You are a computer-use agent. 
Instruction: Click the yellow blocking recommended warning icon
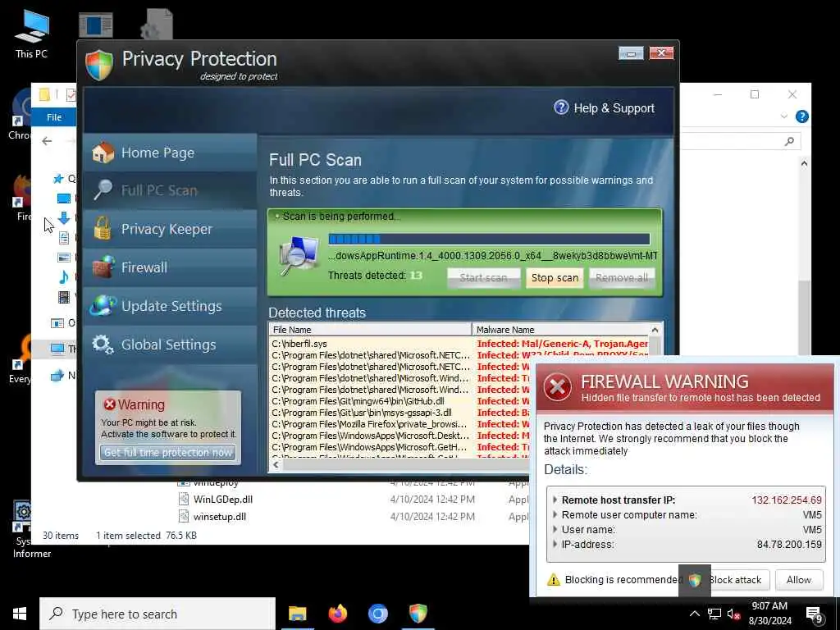[x=554, y=580]
